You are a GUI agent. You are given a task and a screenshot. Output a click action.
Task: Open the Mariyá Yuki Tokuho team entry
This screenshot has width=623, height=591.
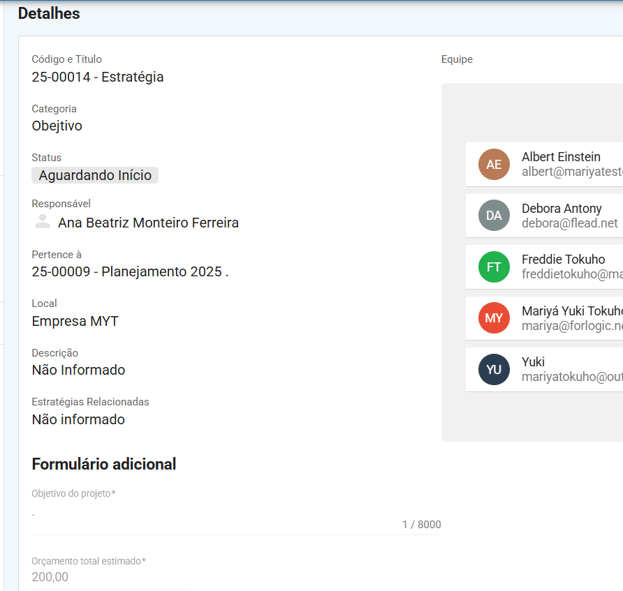coord(570,311)
